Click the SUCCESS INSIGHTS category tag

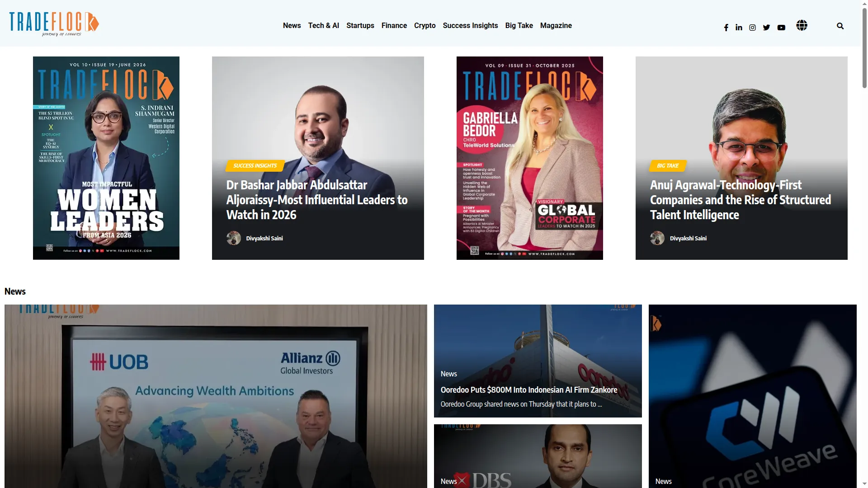[255, 166]
